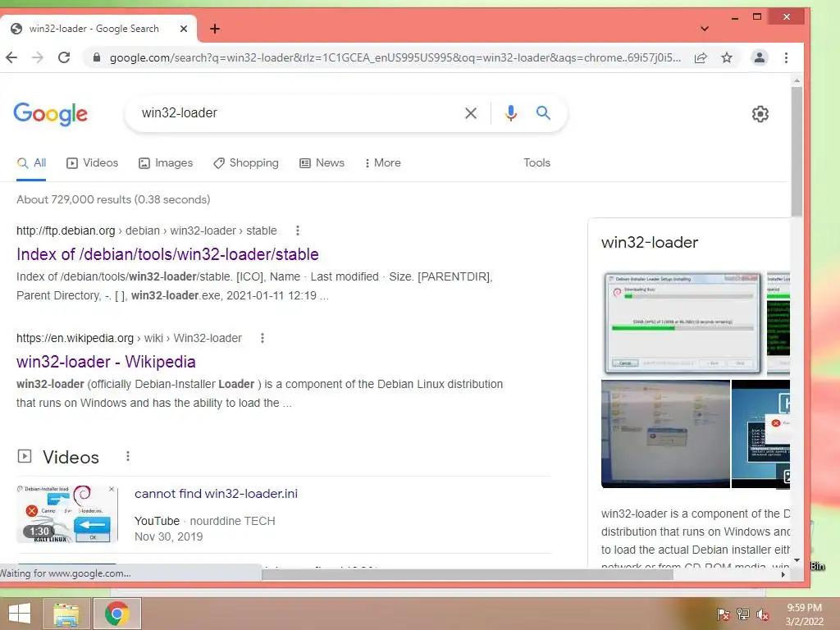Go back using the browser back arrow
Image resolution: width=840 pixels, height=630 pixels.
tap(11, 57)
